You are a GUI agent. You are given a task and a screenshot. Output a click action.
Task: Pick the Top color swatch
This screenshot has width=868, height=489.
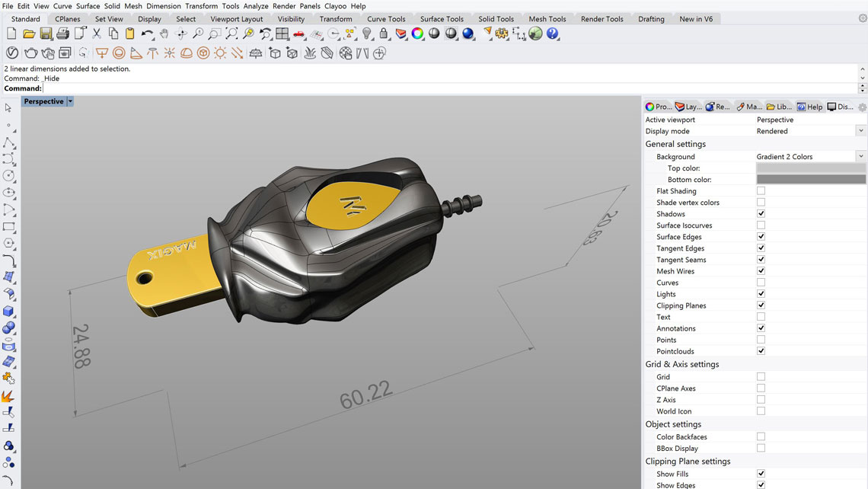[x=811, y=168]
